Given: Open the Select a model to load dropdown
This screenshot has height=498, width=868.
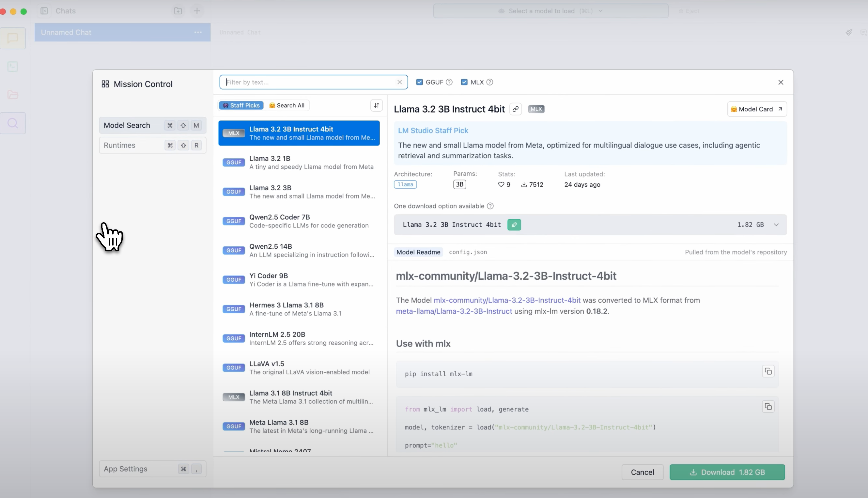Looking at the screenshot, I should [550, 11].
